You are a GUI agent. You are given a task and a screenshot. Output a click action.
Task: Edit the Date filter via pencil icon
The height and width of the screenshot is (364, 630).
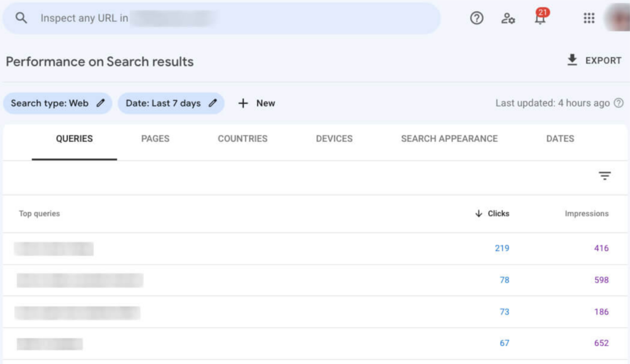tap(212, 103)
